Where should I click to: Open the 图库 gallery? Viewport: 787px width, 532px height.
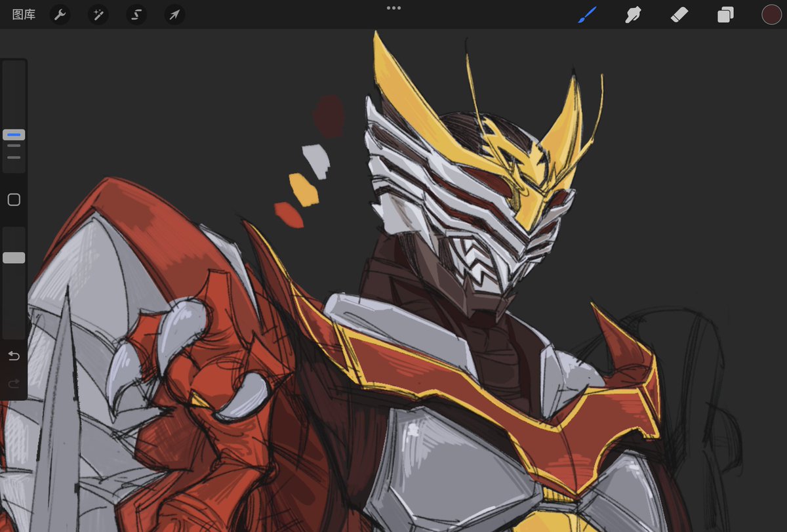pyautogui.click(x=24, y=14)
